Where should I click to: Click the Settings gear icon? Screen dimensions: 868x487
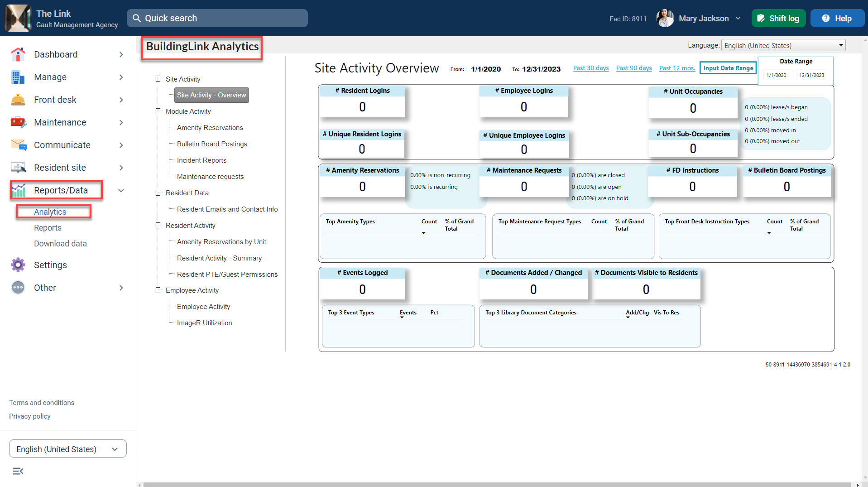[18, 265]
